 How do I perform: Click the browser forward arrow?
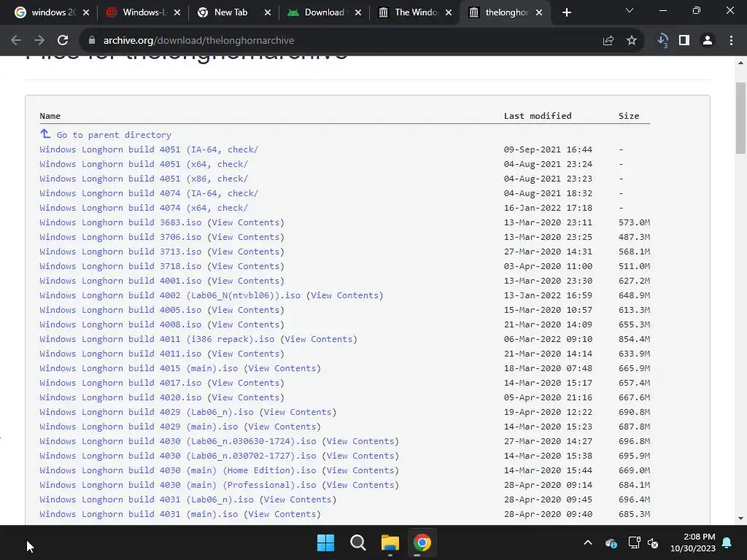pyautogui.click(x=39, y=41)
